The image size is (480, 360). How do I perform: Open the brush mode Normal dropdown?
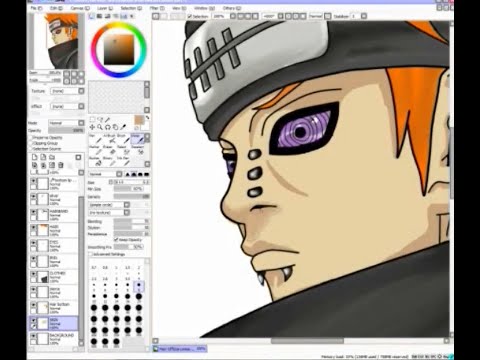pyautogui.click(x=105, y=174)
